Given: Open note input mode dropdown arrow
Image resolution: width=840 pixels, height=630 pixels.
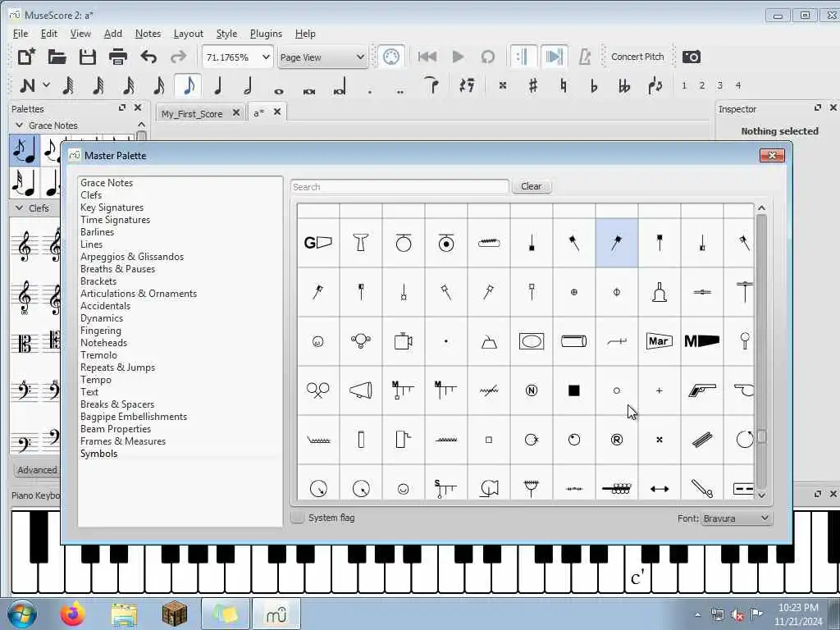Looking at the screenshot, I should pyautogui.click(x=47, y=85).
